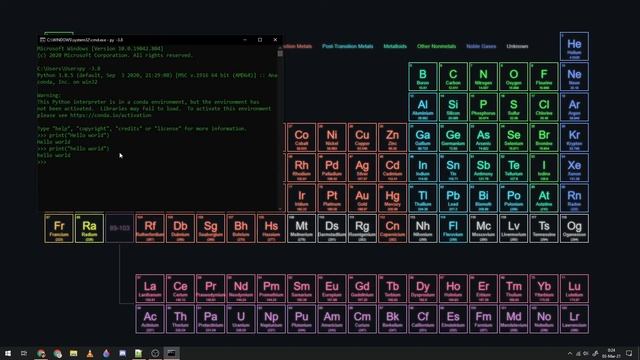Click the "Warning:" line in console
This screenshot has width=640, height=360.
tap(49, 96)
